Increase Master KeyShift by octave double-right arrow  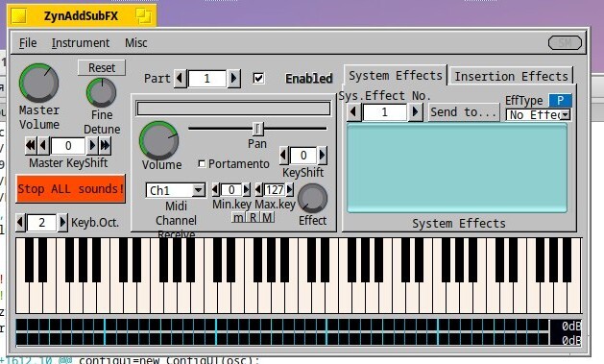[105, 146]
